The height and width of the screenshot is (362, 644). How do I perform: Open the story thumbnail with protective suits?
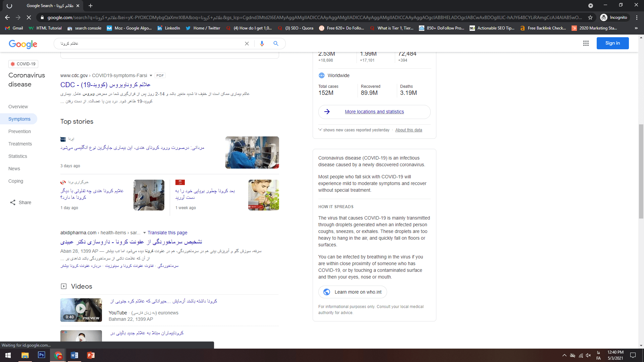(x=149, y=195)
